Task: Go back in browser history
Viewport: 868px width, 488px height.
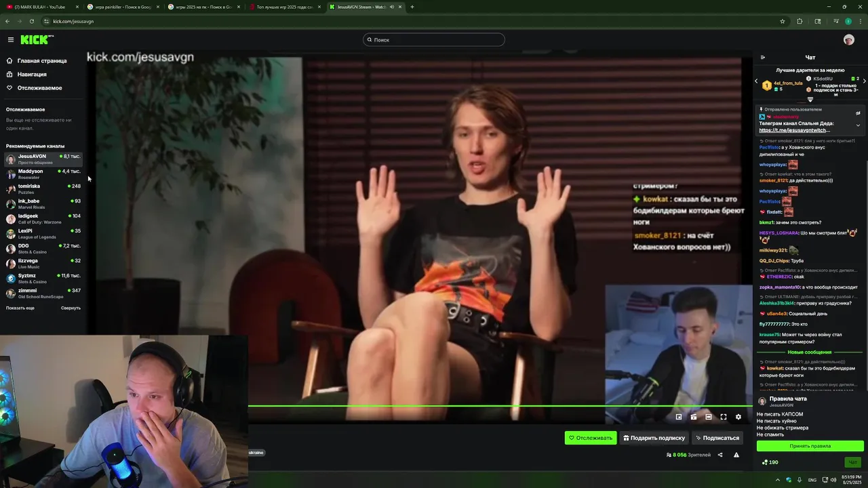Action: 7,21
